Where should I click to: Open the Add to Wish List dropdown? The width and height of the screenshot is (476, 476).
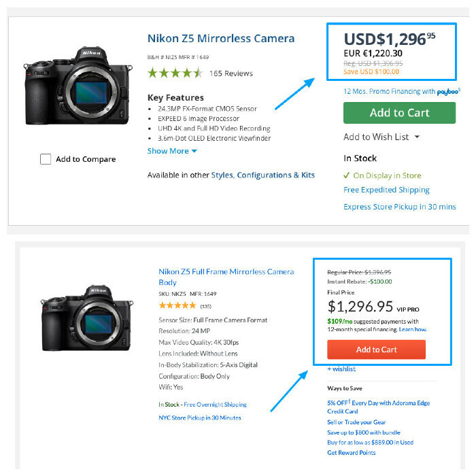[381, 137]
